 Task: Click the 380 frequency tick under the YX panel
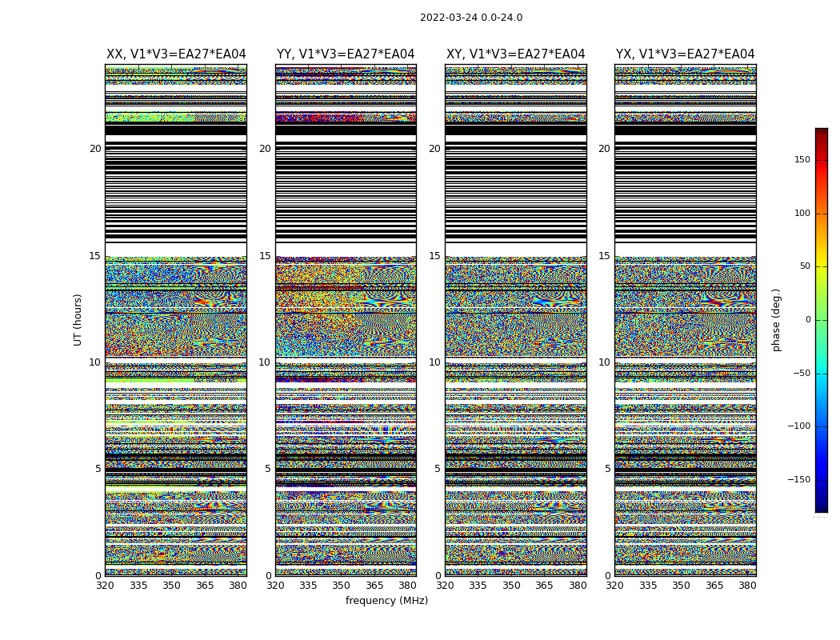(747, 586)
